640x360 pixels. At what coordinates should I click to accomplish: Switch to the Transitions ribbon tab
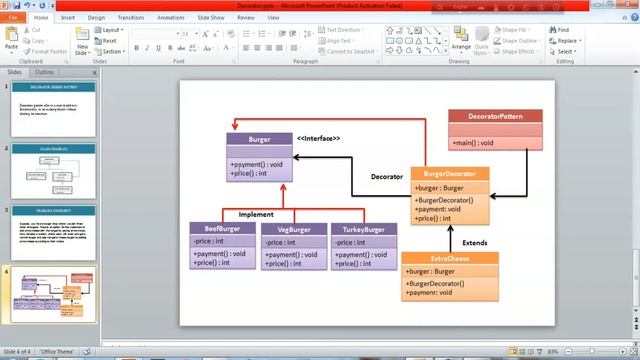[x=131, y=18]
